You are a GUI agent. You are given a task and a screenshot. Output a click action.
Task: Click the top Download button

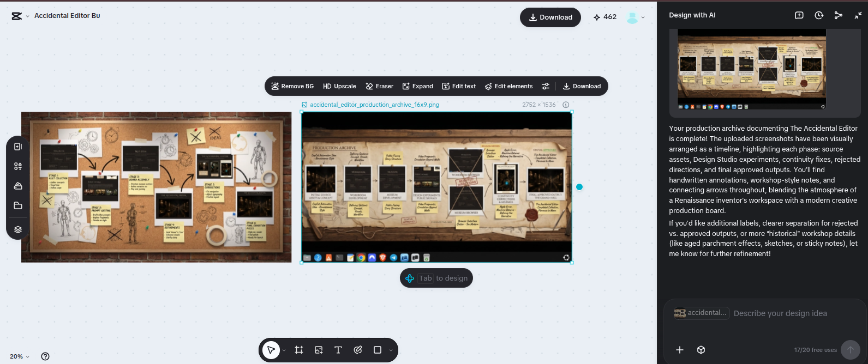tap(550, 17)
